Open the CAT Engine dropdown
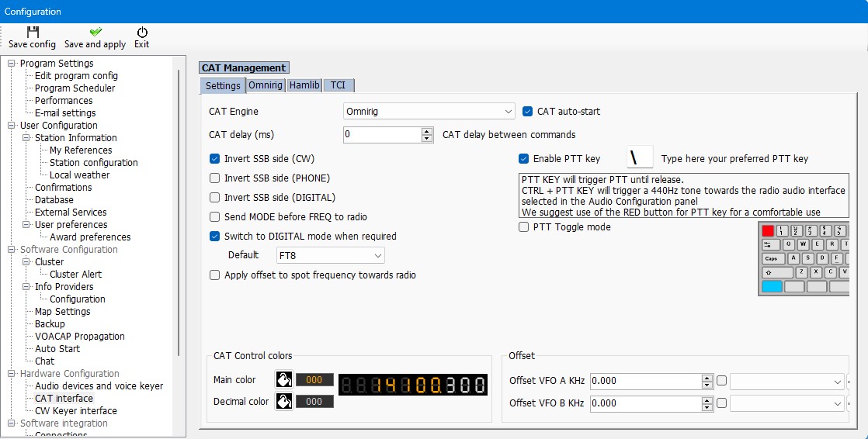 429,111
